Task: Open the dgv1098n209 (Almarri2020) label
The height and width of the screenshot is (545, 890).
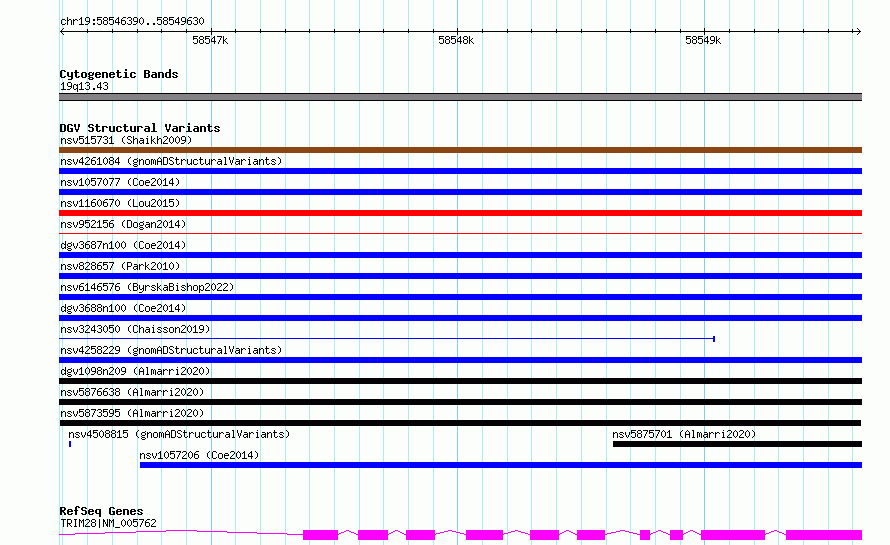Action: (135, 371)
